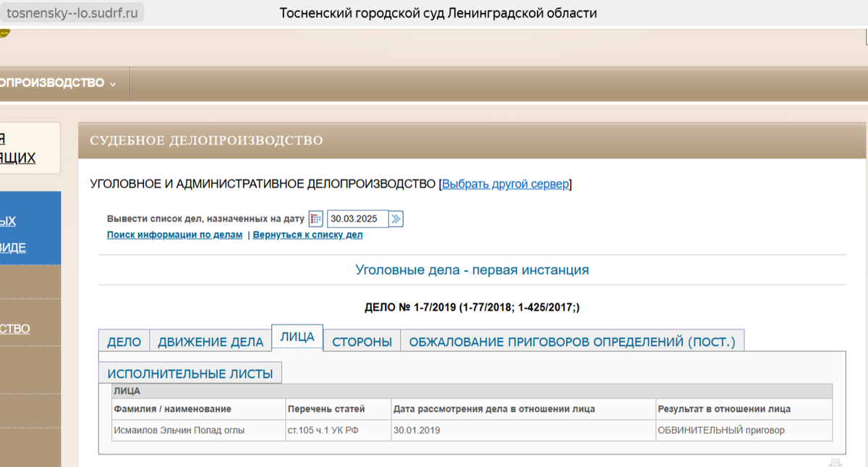Viewport: 868px width, 467px height.
Task: Click the date field showing 30.03.2025
Action: 358,219
